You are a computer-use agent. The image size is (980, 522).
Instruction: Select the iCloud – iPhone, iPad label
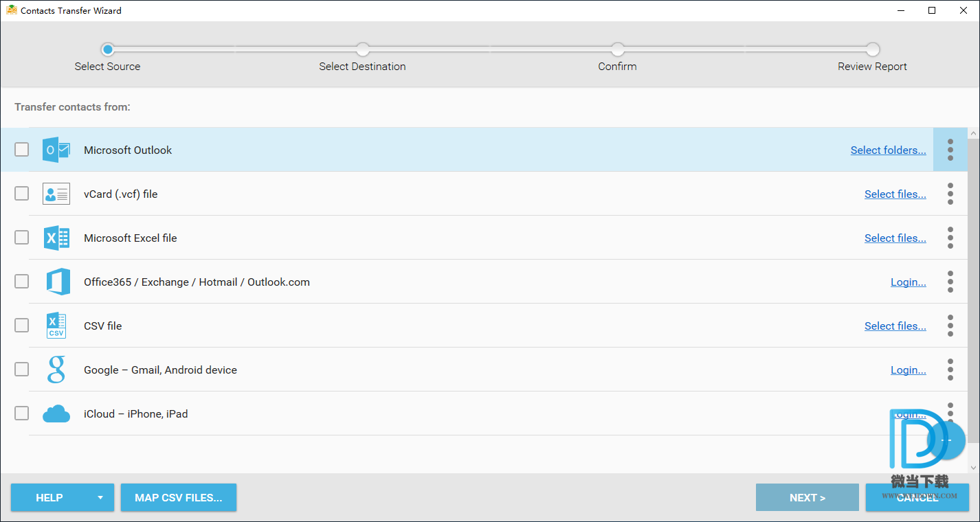point(136,414)
